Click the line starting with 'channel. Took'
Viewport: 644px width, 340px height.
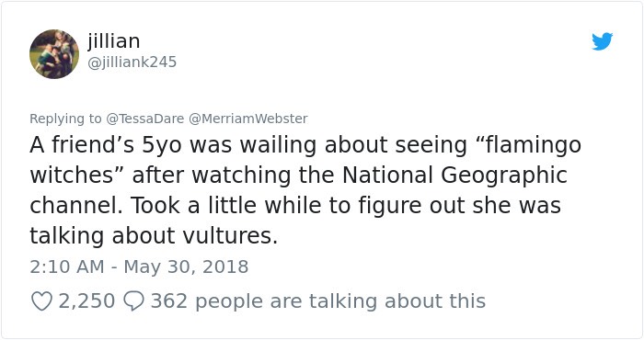[295, 206]
